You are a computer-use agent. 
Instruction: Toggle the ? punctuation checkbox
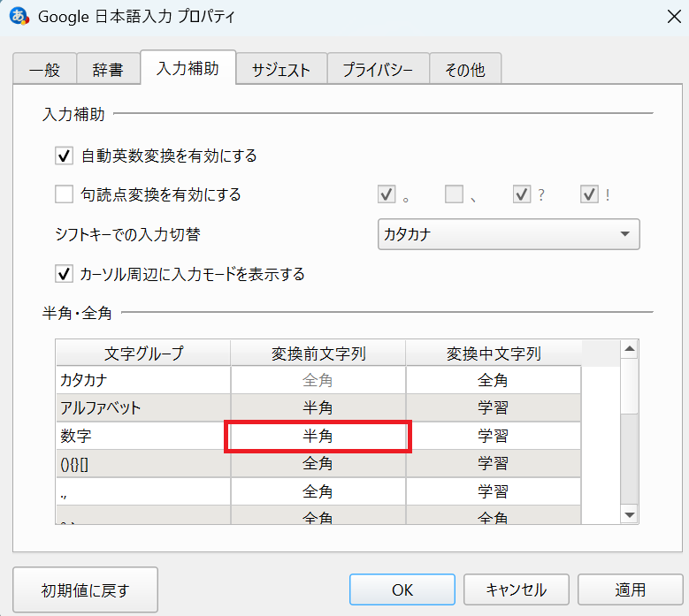click(522, 194)
